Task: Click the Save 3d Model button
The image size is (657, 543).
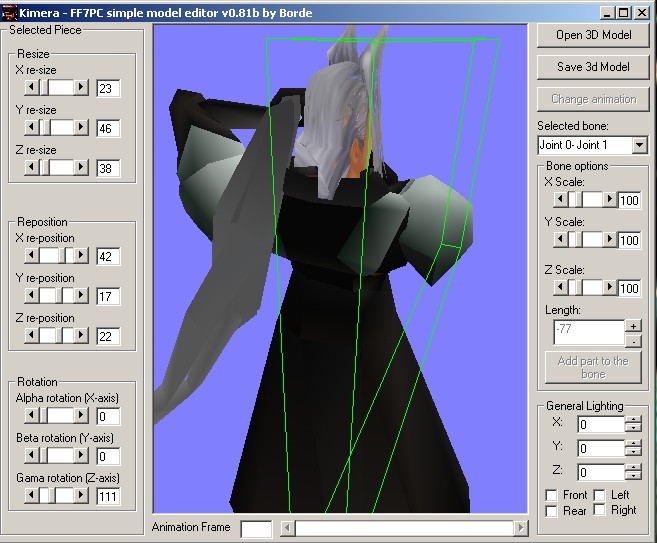Action: tap(593, 67)
